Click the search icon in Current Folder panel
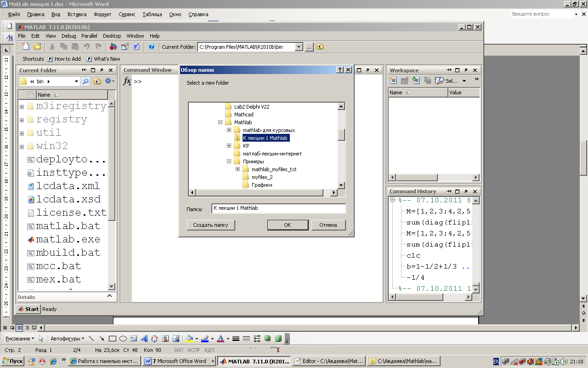The image size is (588, 368). tap(85, 81)
